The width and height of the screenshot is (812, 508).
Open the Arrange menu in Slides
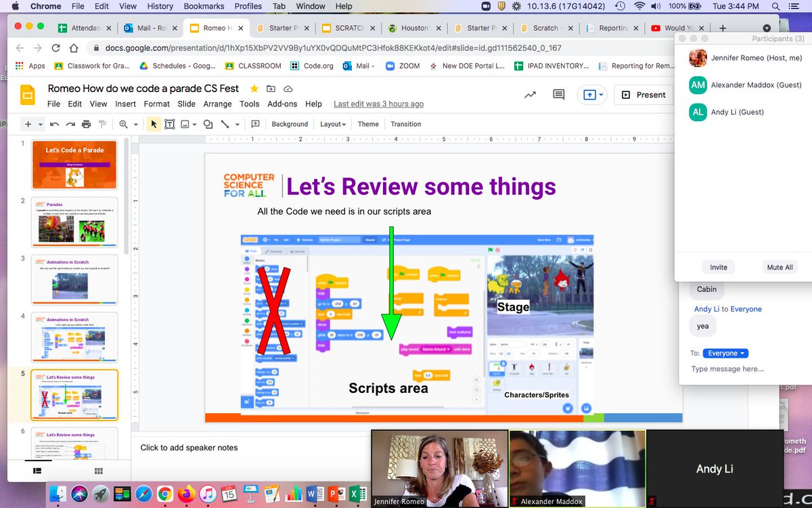tap(217, 104)
